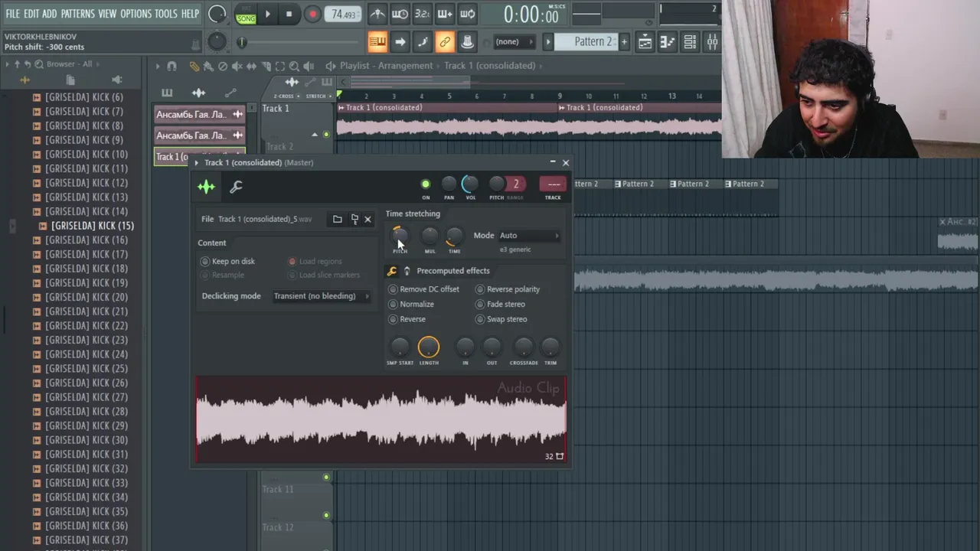Image resolution: width=980 pixels, height=551 pixels.
Task: Stop playback with the transport Stop button
Action: coord(289,14)
